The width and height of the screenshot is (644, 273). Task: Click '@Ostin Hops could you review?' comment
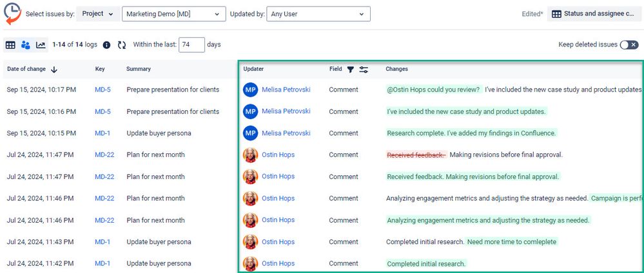point(433,89)
